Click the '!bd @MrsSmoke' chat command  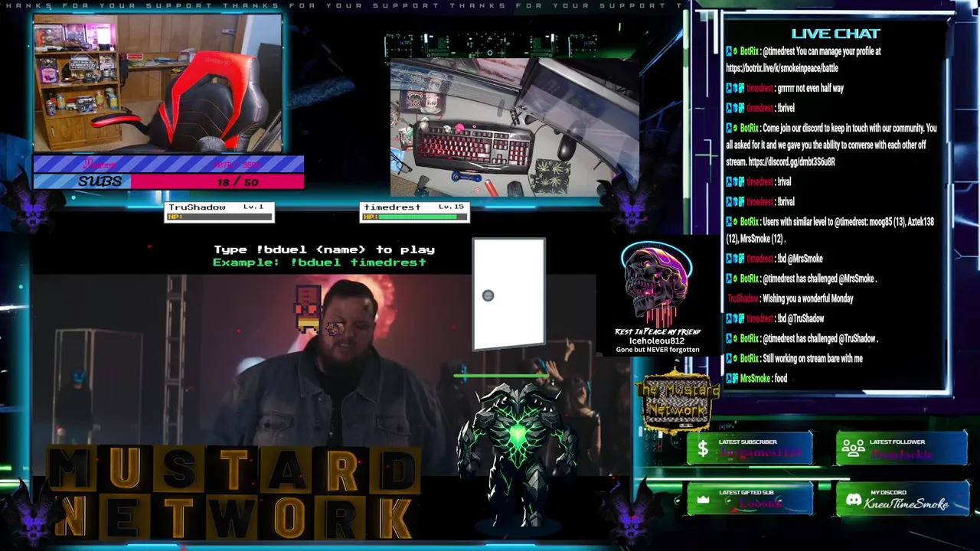point(799,259)
